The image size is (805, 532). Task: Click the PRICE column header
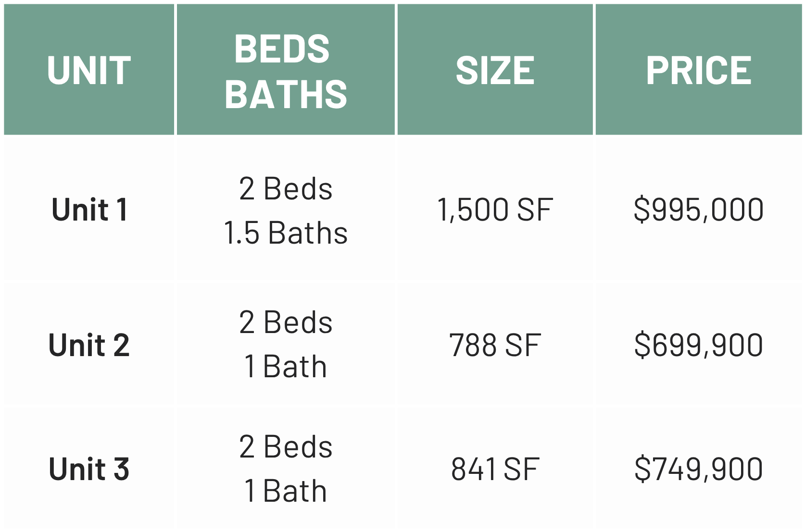[698, 70]
